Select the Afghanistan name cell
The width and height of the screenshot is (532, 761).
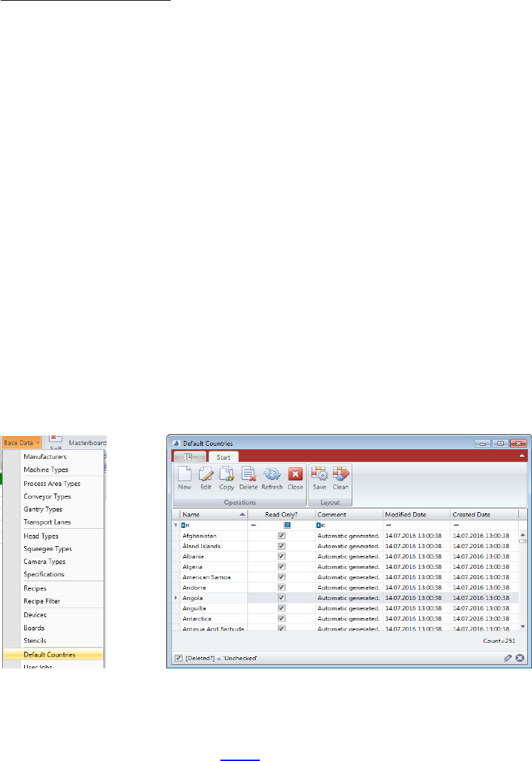click(x=214, y=536)
